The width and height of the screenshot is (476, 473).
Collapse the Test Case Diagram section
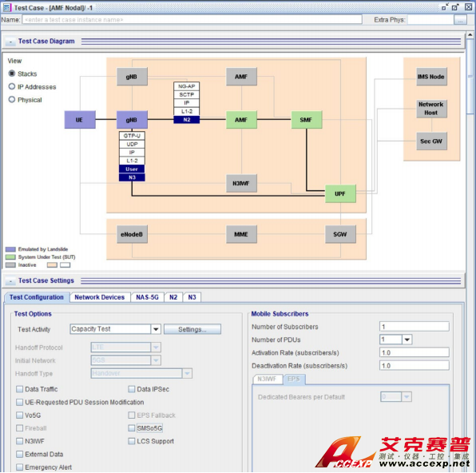point(10,42)
